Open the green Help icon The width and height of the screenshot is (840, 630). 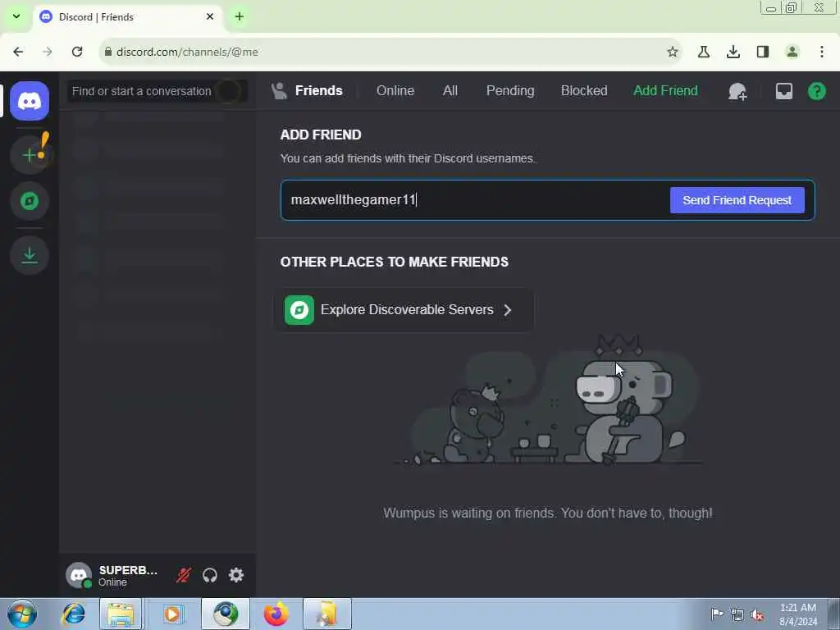click(816, 91)
